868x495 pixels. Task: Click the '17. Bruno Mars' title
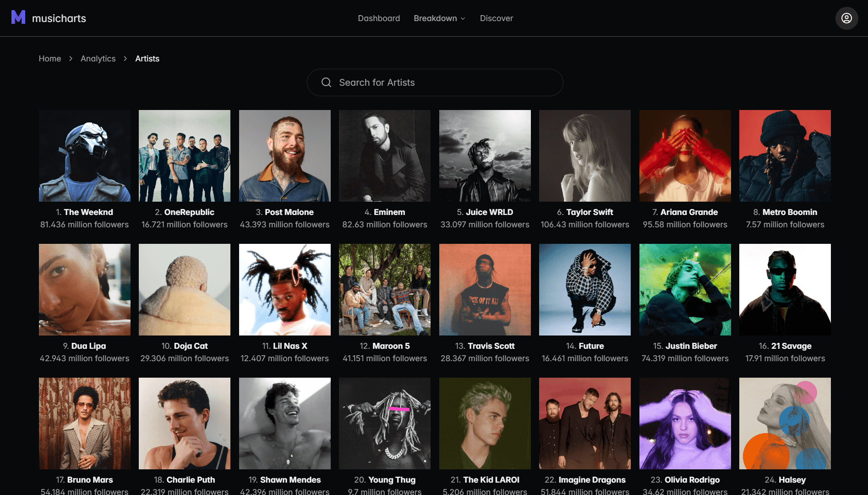pyautogui.click(x=84, y=480)
